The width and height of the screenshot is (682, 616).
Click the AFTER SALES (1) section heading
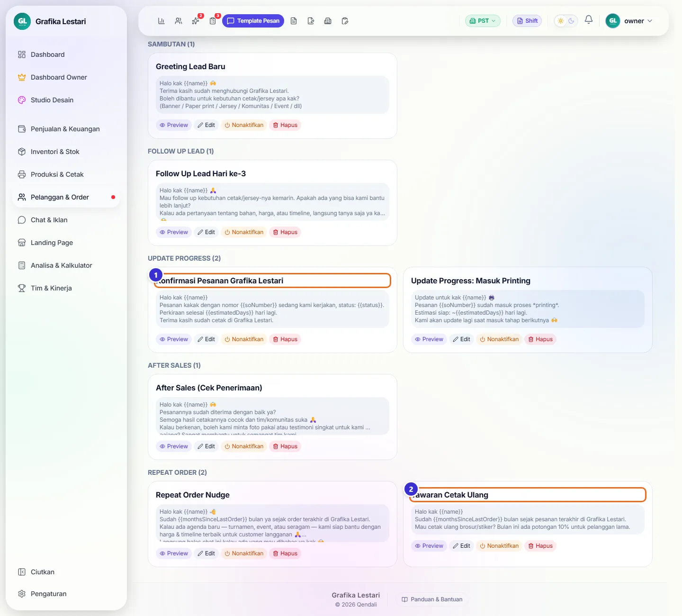[174, 365]
